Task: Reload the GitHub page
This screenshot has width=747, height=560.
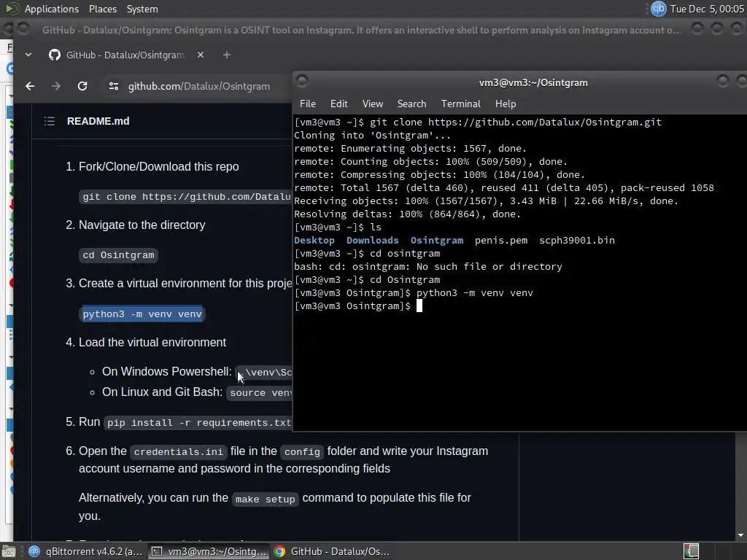Action: (x=82, y=86)
